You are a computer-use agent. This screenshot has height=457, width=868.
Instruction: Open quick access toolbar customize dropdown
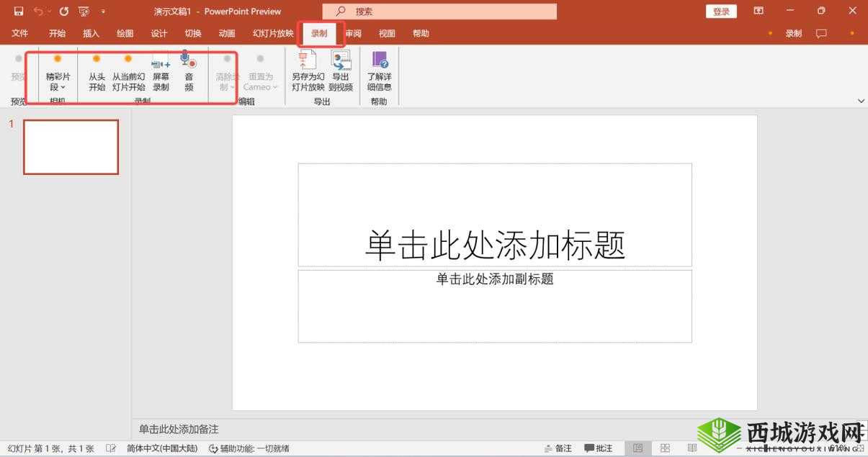click(x=103, y=11)
